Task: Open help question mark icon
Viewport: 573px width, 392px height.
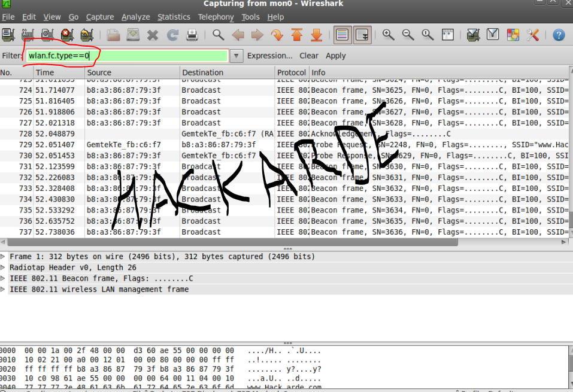Action: [x=559, y=35]
